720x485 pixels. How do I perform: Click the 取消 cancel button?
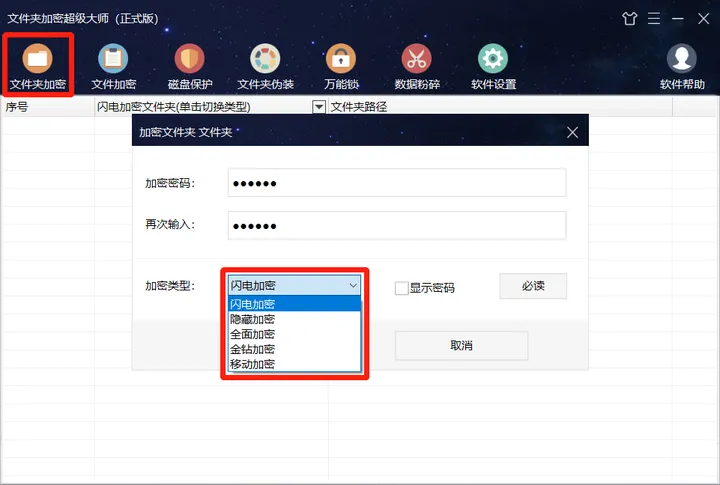coord(461,345)
